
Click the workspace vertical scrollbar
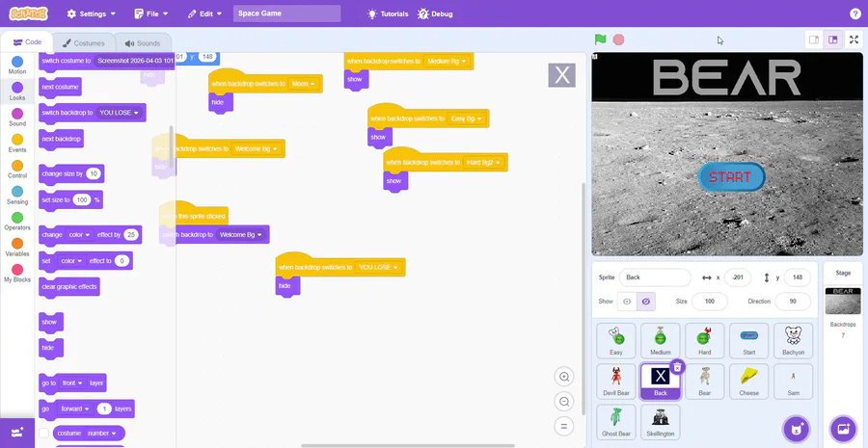point(583,299)
